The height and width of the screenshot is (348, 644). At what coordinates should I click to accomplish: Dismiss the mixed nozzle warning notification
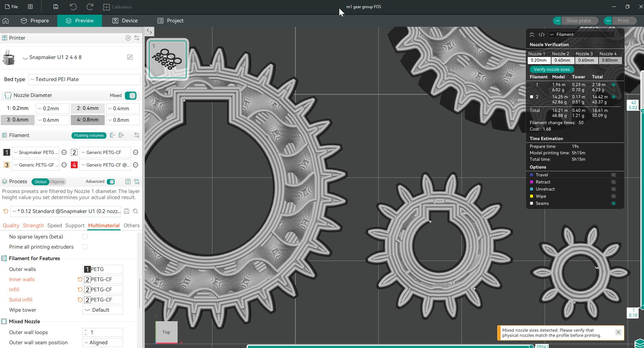point(618,332)
